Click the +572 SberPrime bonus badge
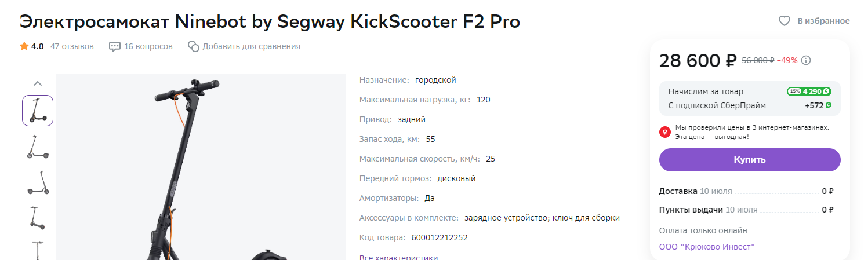Screen dimensions: 868x260 [818, 105]
